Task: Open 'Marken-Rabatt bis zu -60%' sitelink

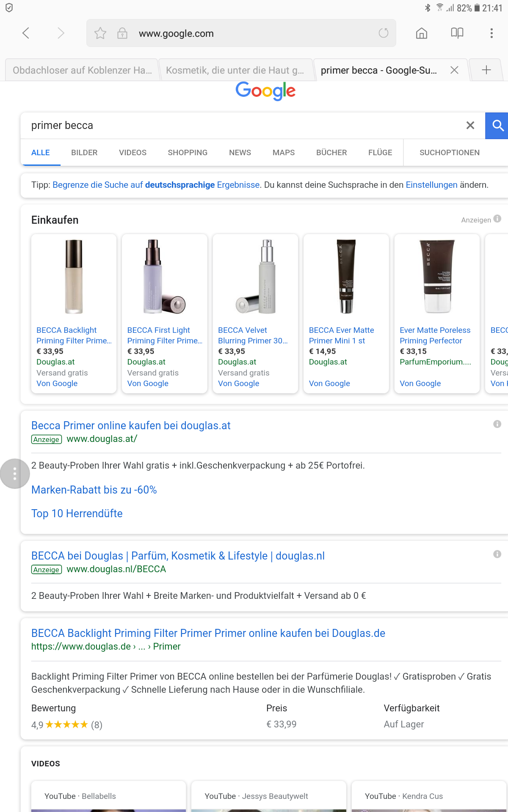Action: click(x=94, y=490)
